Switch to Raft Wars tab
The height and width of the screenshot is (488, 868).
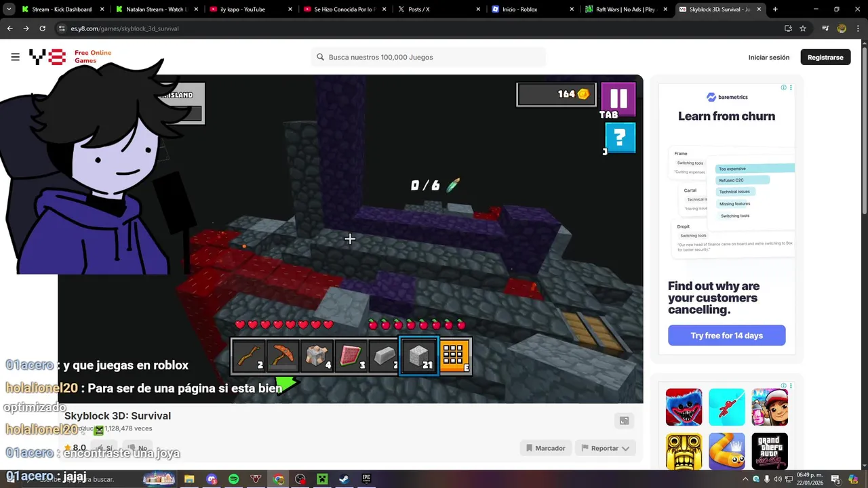pos(625,9)
